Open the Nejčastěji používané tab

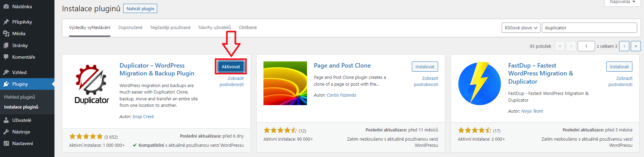coord(171,27)
